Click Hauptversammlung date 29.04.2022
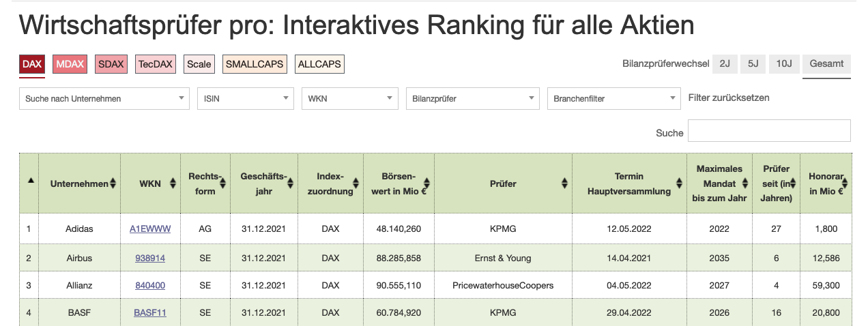The width and height of the screenshot is (868, 326). (629, 313)
